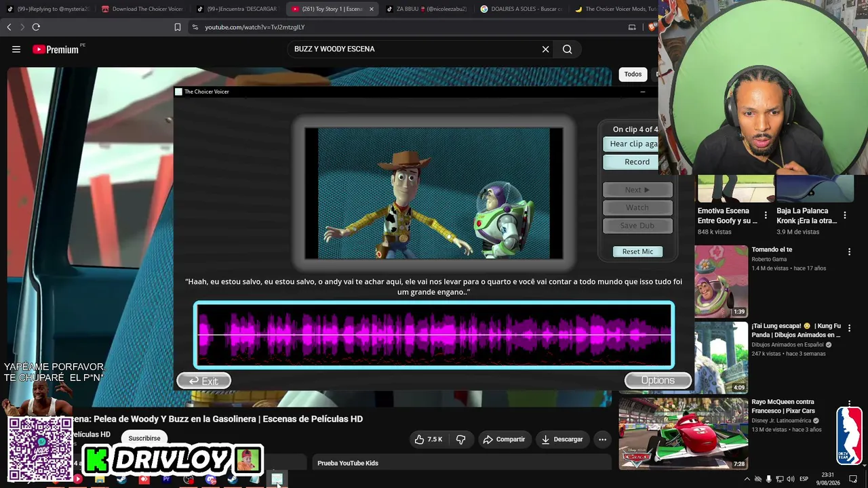
Task: Click the grayed Next button in Choicer Voicer
Action: click(637, 190)
